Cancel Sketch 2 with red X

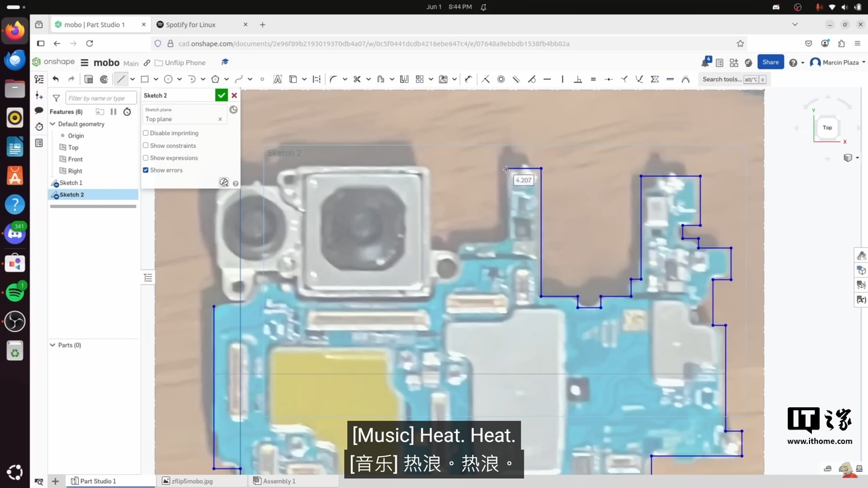[x=234, y=95]
